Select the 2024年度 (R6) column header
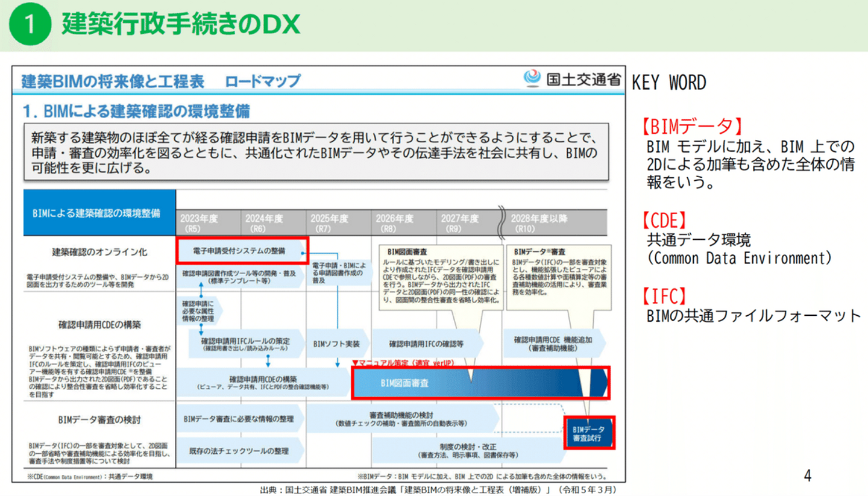 tap(274, 224)
